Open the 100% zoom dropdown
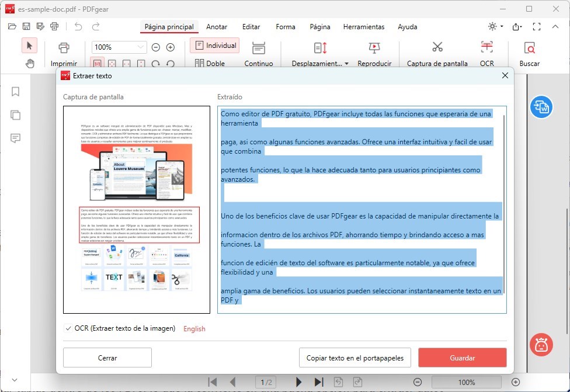This screenshot has width=570, height=392. pyautogui.click(x=119, y=47)
